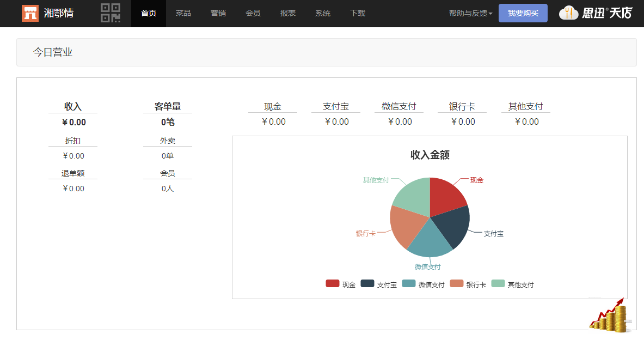Click the dark blue 支付宝 pie slice
The width and height of the screenshot is (644, 346).
tap(454, 226)
